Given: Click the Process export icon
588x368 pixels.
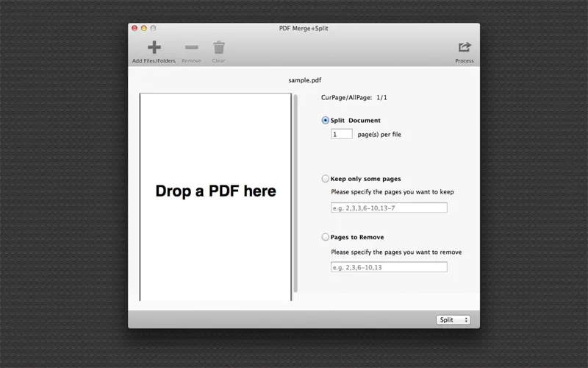Looking at the screenshot, I should tap(465, 47).
